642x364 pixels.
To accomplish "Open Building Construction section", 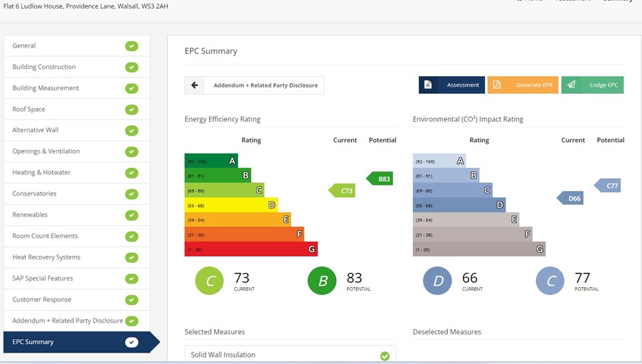I will [x=77, y=67].
